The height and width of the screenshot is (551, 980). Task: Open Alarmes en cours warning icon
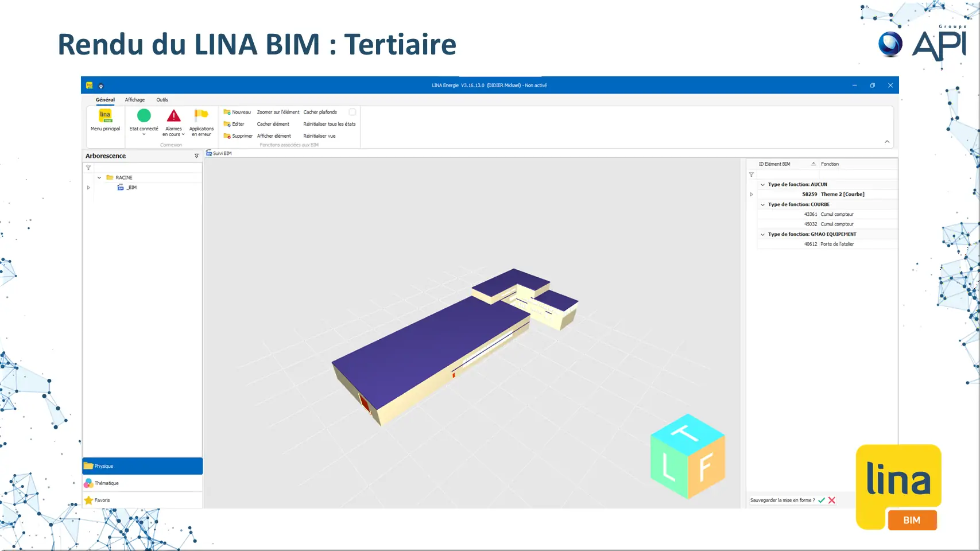[173, 115]
